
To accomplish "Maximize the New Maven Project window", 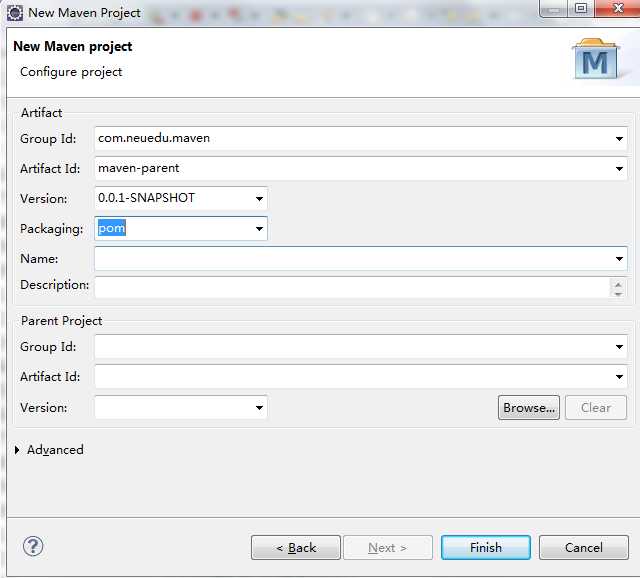I will [581, 8].
